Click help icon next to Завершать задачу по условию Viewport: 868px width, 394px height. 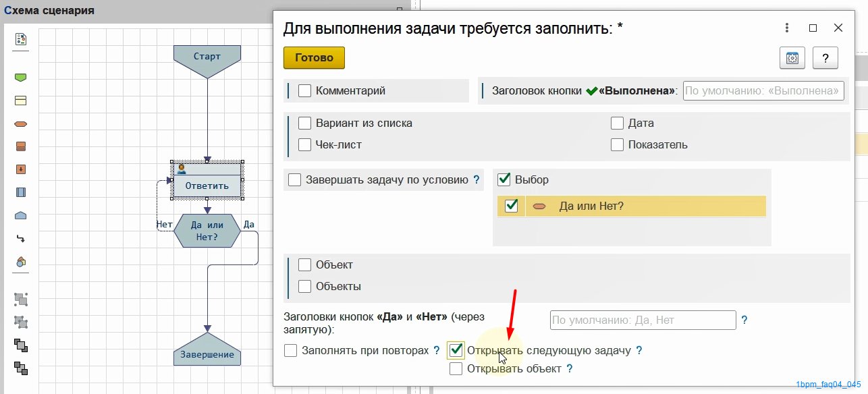pos(477,180)
